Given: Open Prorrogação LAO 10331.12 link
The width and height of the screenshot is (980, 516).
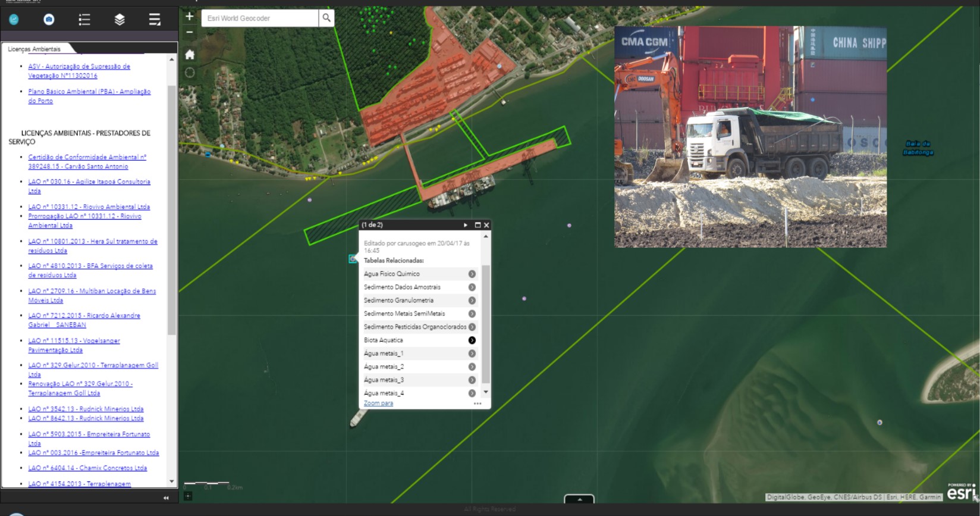Looking at the screenshot, I should point(84,221).
